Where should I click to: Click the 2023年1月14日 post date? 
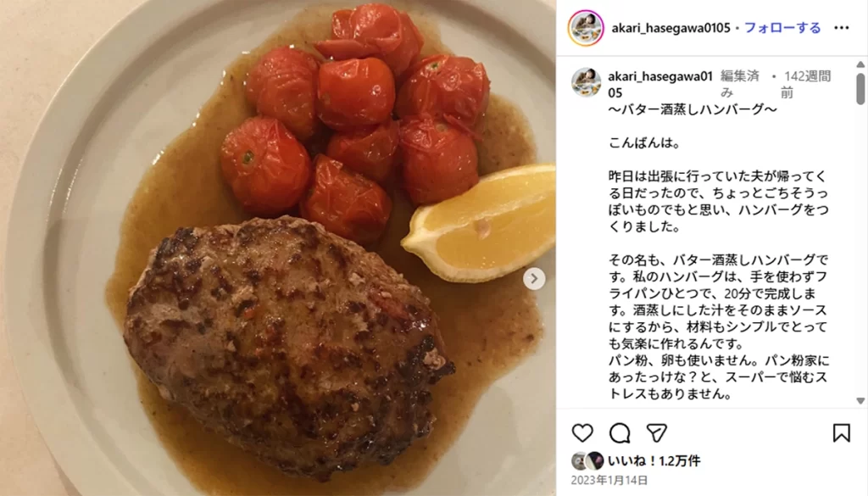coord(609,480)
